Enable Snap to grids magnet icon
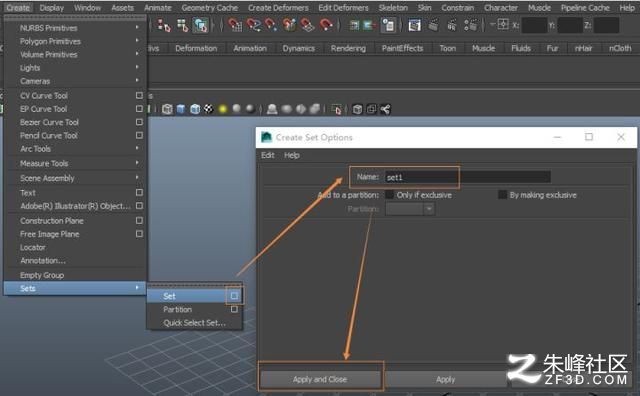The width and height of the screenshot is (640, 396). (235, 25)
